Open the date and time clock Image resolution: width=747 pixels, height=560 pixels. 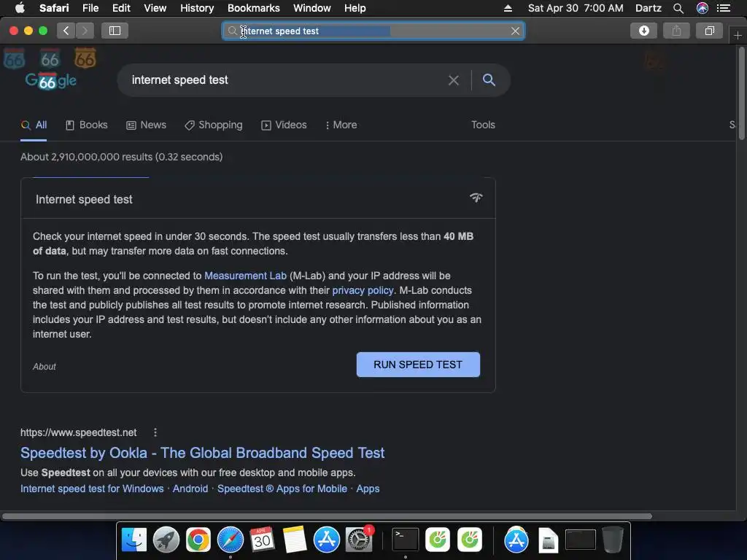(x=576, y=8)
